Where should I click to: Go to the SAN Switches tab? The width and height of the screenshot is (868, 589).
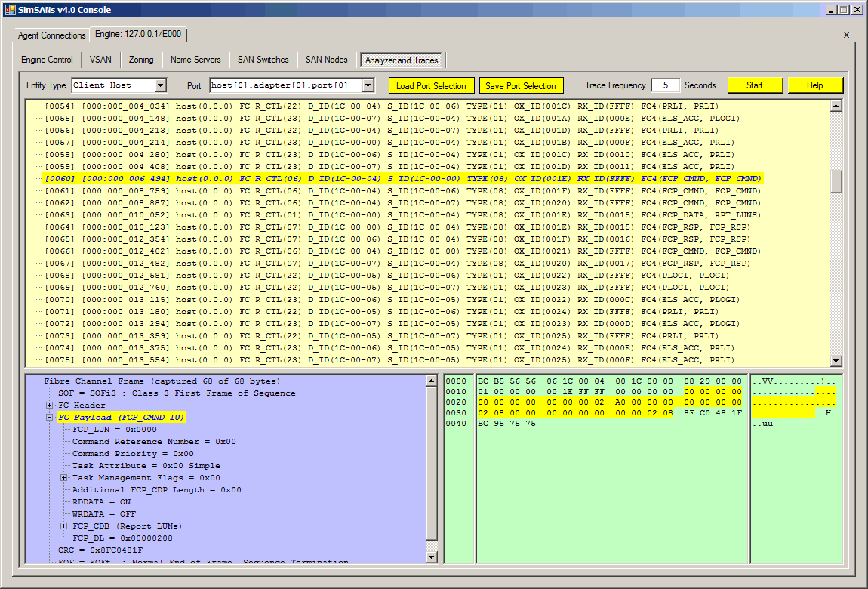click(263, 60)
